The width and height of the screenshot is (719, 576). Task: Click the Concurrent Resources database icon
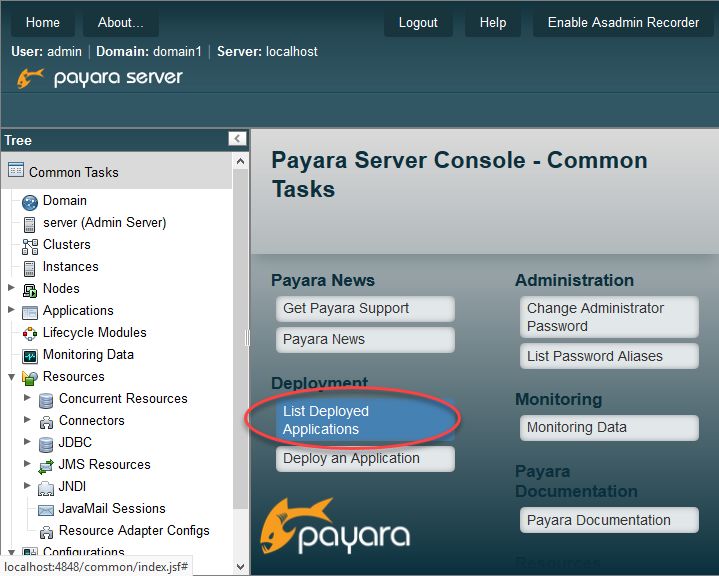click(46, 400)
